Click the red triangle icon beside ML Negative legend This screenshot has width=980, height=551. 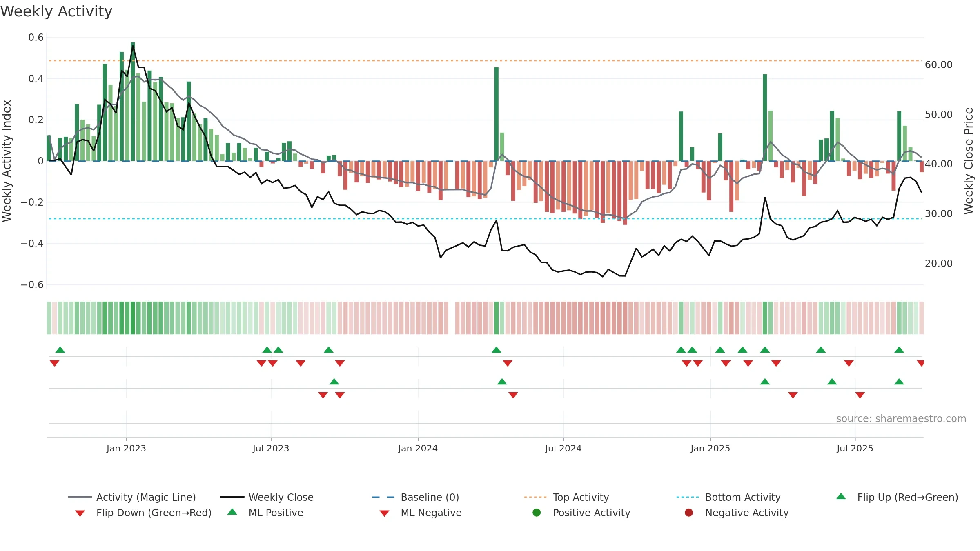[384, 513]
